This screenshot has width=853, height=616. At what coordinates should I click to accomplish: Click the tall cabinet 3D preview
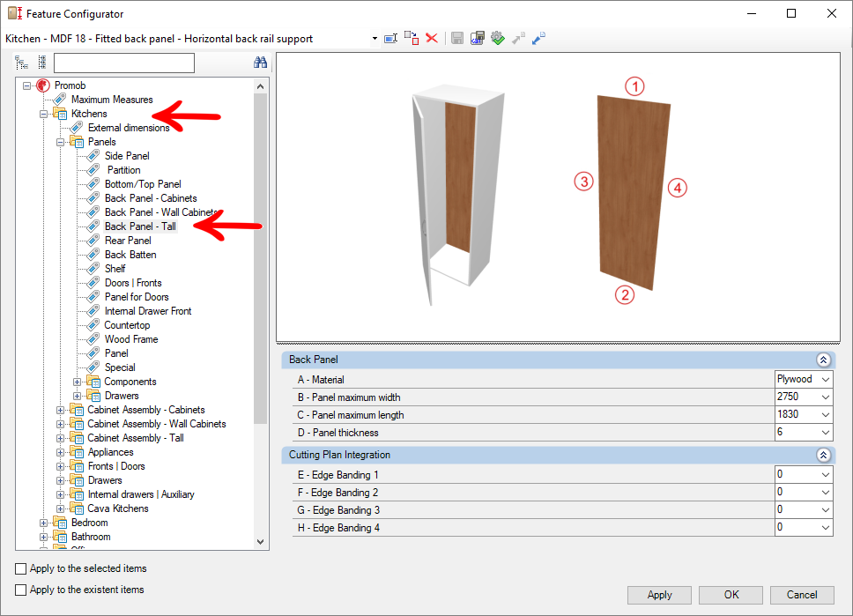point(457,196)
